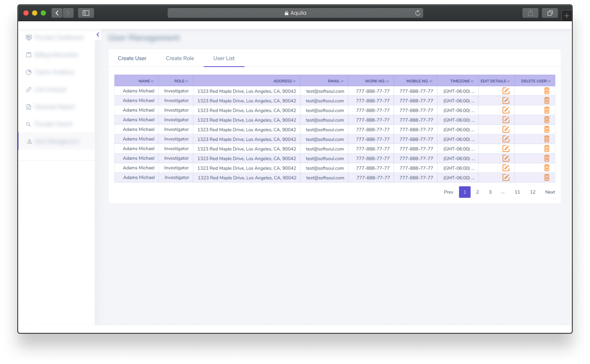The height and width of the screenshot is (364, 590).
Task: Open the dashboard sidebar icon
Action: (x=29, y=37)
